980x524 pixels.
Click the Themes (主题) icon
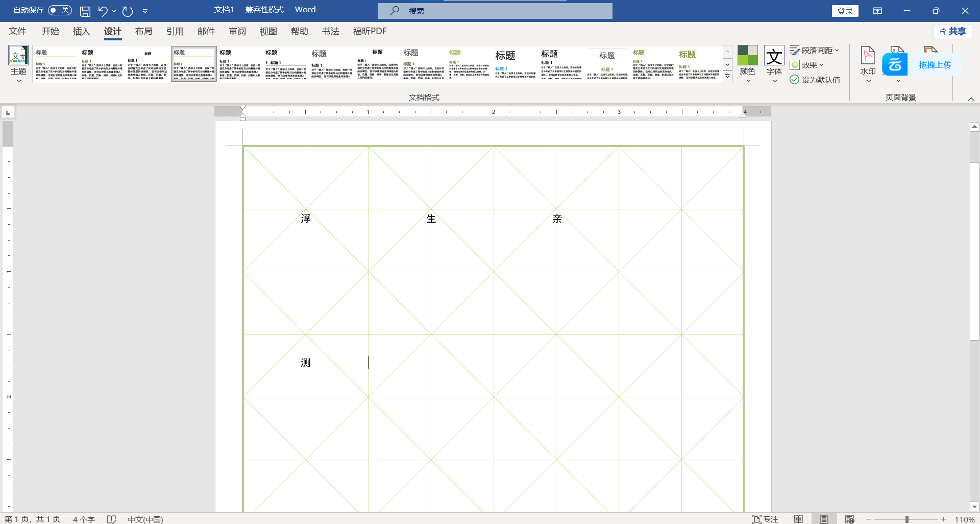(18, 60)
